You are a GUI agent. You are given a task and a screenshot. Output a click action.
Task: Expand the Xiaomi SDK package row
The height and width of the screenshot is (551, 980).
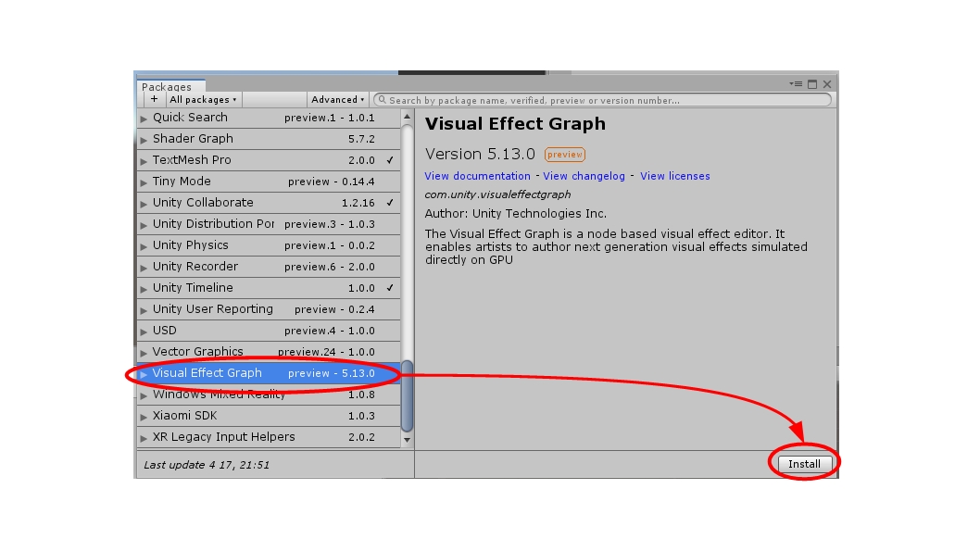(x=144, y=416)
